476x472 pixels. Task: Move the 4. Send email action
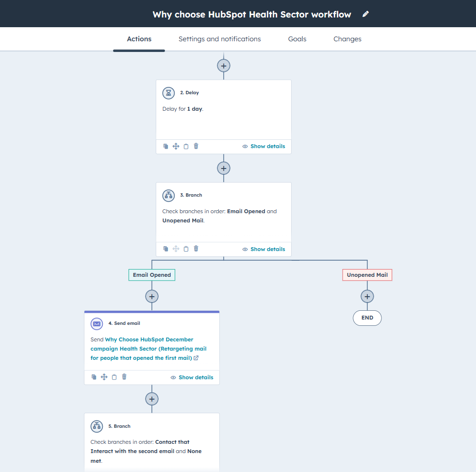[104, 377]
